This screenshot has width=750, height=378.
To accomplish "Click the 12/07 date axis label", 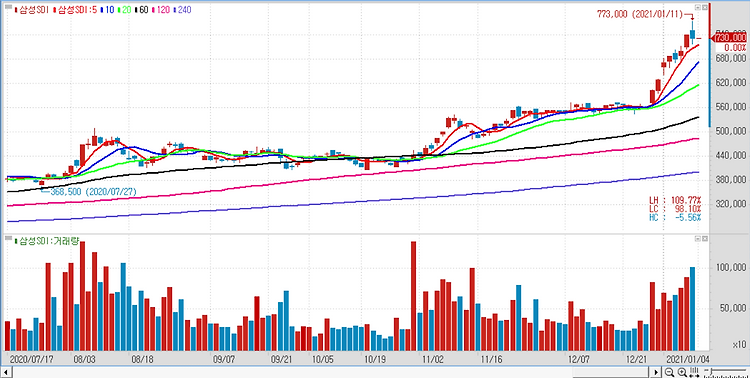I will pyautogui.click(x=578, y=359).
